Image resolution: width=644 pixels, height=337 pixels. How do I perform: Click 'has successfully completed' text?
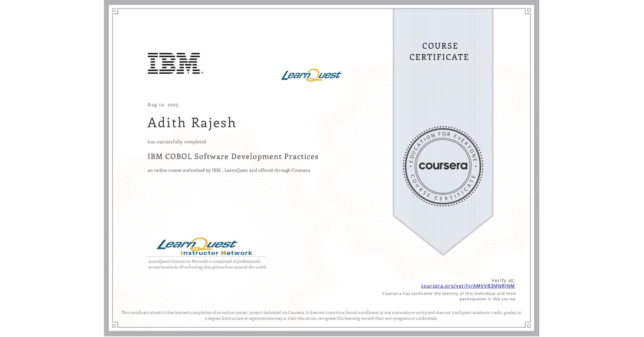tap(177, 142)
